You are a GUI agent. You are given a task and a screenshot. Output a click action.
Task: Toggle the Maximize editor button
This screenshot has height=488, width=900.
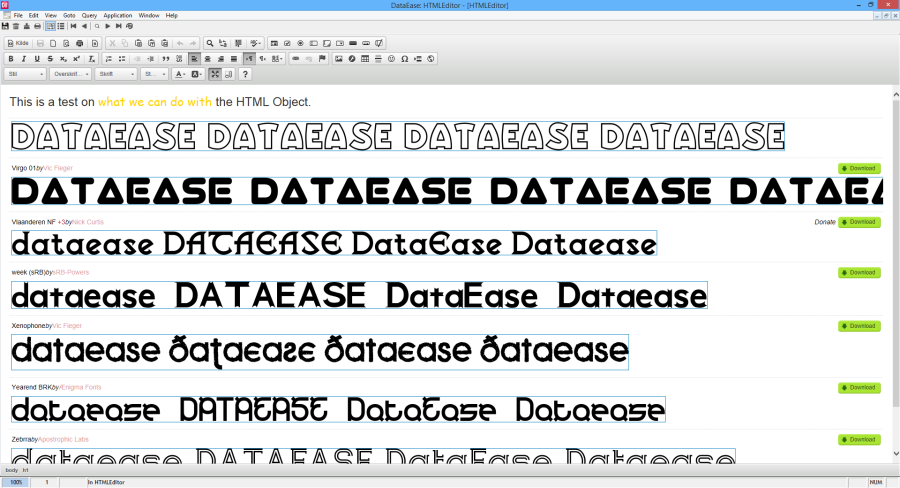(215, 74)
